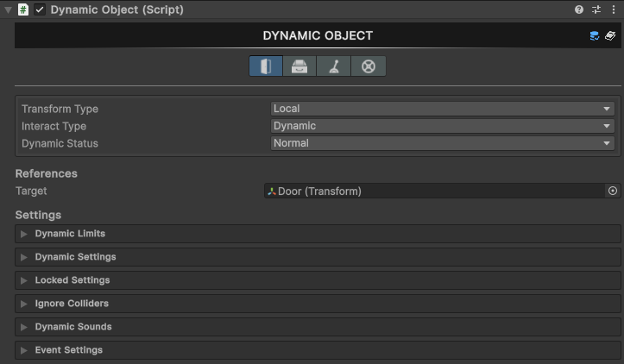Open the component three-dot context menu
Viewport: 624px width, 364px height.
click(613, 9)
